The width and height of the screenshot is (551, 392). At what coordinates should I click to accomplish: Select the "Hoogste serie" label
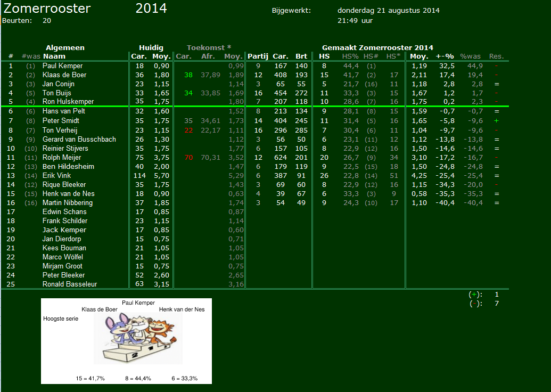(61, 318)
